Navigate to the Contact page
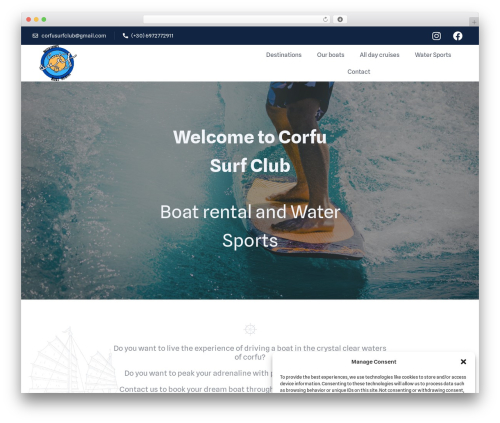This screenshot has width=500, height=423. [359, 72]
